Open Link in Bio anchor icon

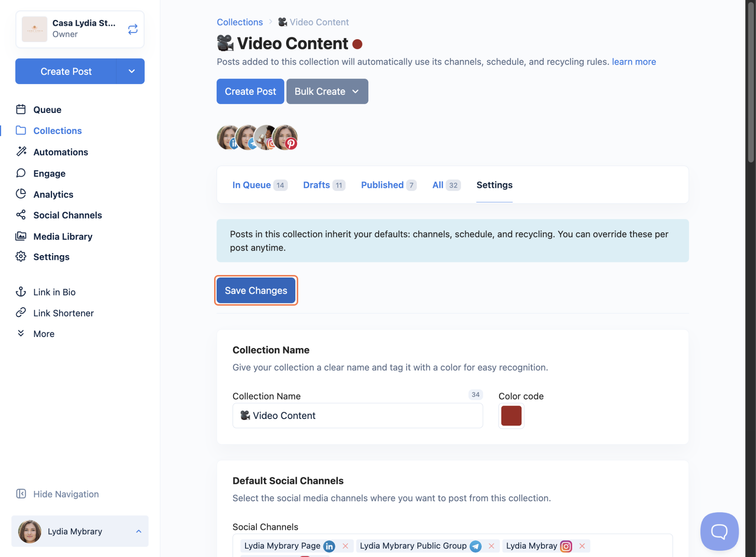click(21, 292)
